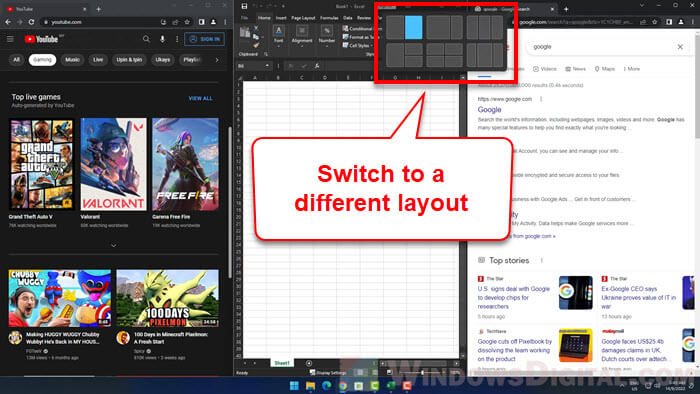Click Format Painter brush in Excel

256,45
